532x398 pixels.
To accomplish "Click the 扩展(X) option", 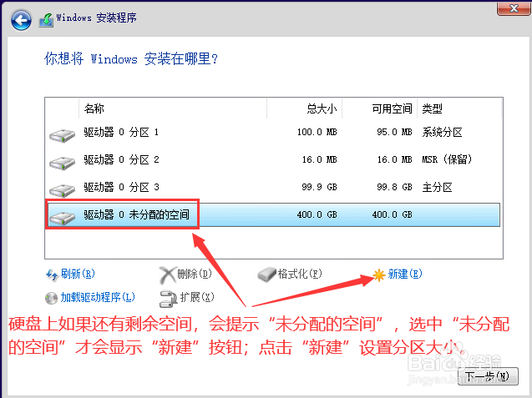I will (197, 297).
